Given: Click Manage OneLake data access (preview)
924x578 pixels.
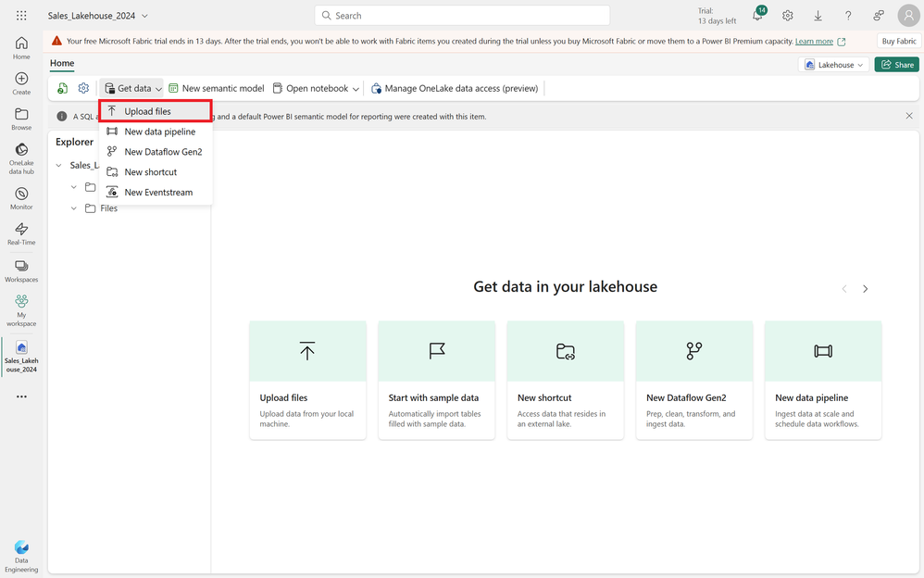Looking at the screenshot, I should pyautogui.click(x=455, y=89).
